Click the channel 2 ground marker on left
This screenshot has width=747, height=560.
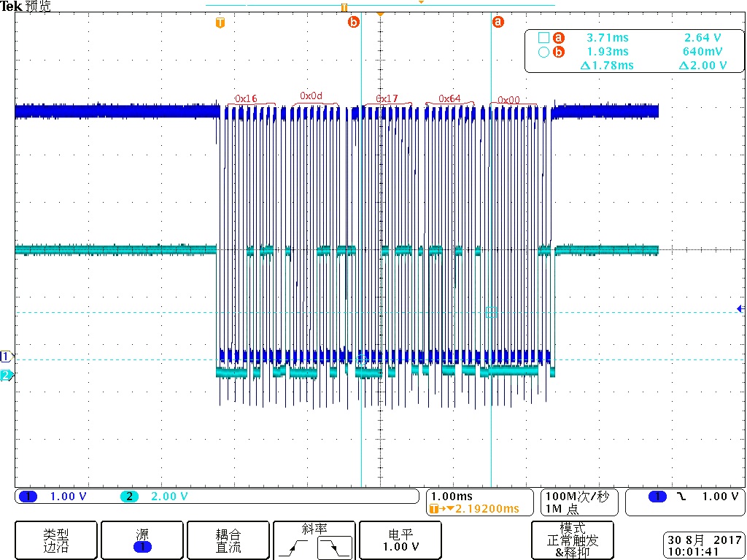point(6,376)
